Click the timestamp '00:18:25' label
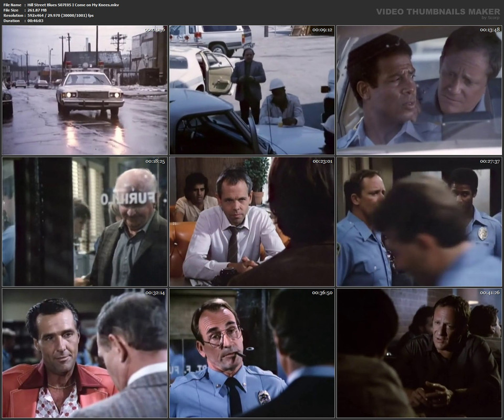Screen dimensions: 504x420 [x=155, y=161]
